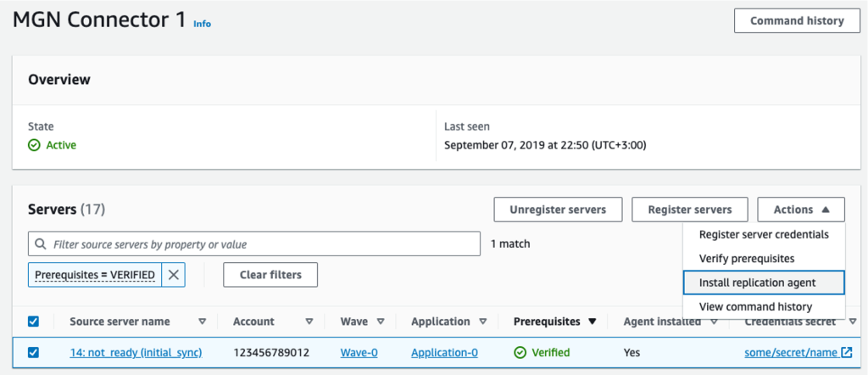Click the Verified prerequisites text
This screenshot has height=375, width=868.
(551, 352)
